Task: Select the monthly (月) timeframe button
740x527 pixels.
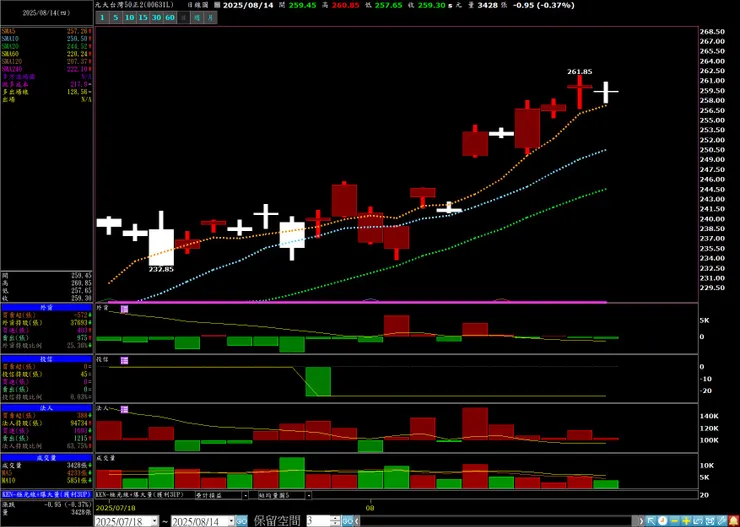Action: tap(211, 18)
